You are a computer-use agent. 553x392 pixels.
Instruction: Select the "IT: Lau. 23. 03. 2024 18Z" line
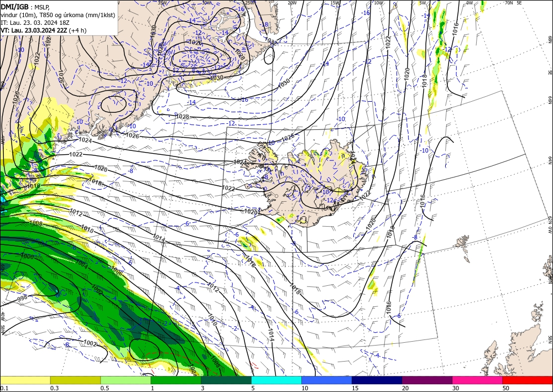point(35,23)
